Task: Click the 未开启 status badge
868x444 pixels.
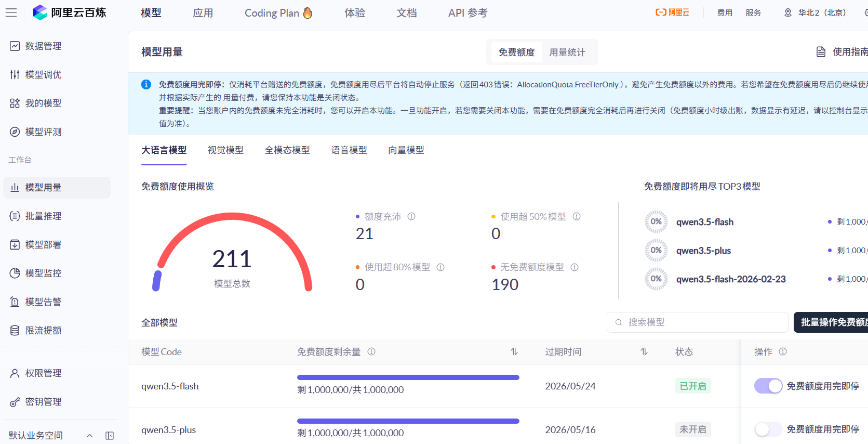Action: click(693, 429)
